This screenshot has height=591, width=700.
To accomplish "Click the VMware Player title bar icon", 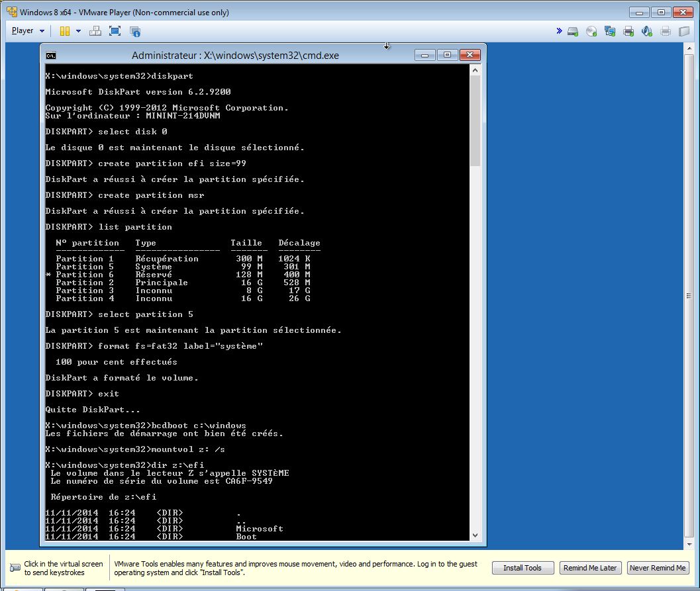I will tap(12, 12).
